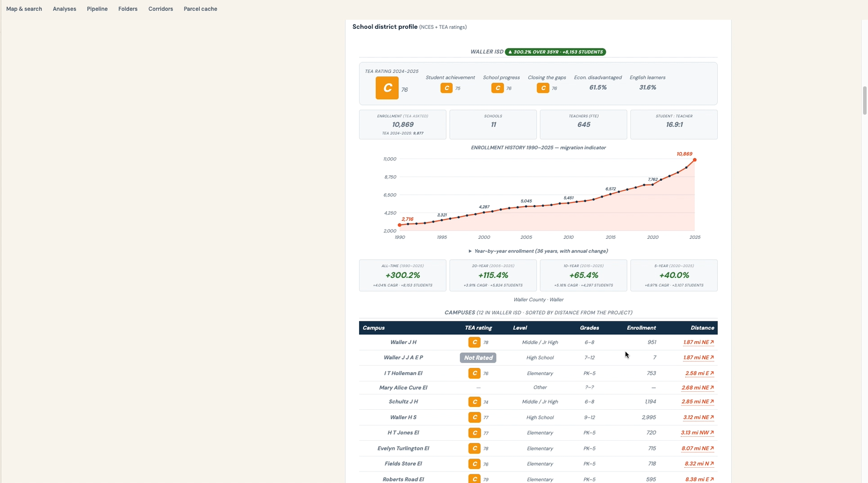868x483 pixels.
Task: Click the Closing the gaps C badge
Action: tap(543, 88)
